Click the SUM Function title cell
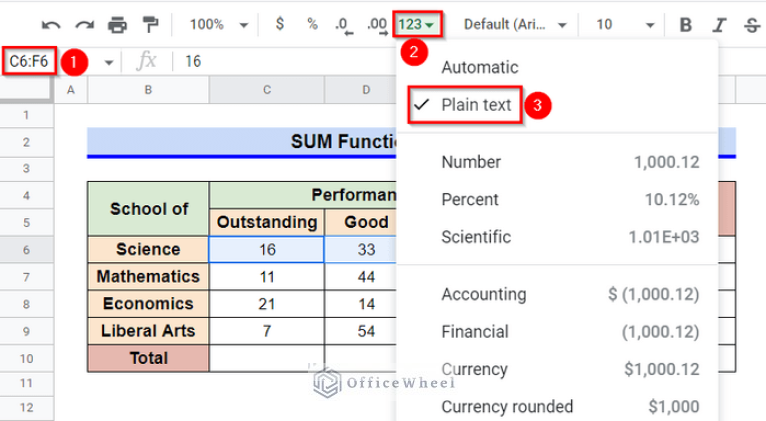Viewport: 766px width, 421px height. pyautogui.click(x=242, y=142)
